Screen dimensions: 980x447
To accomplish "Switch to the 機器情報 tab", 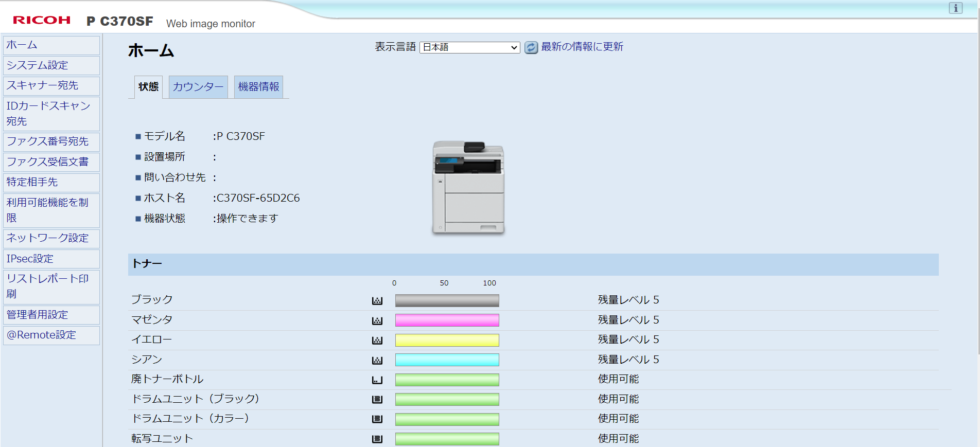I will [258, 87].
